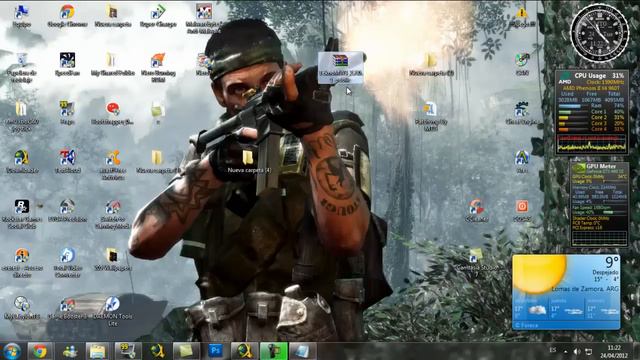
Task: Click the network icon in system tray
Action: [589, 351]
